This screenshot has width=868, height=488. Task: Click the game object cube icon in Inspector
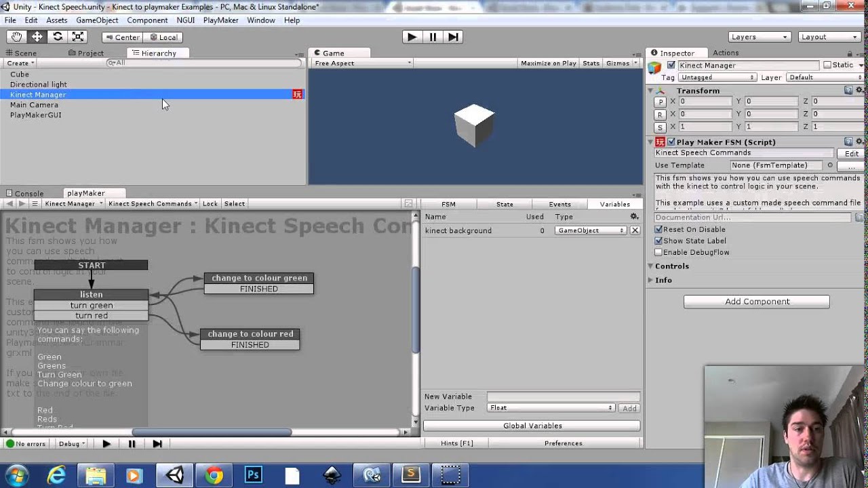654,67
